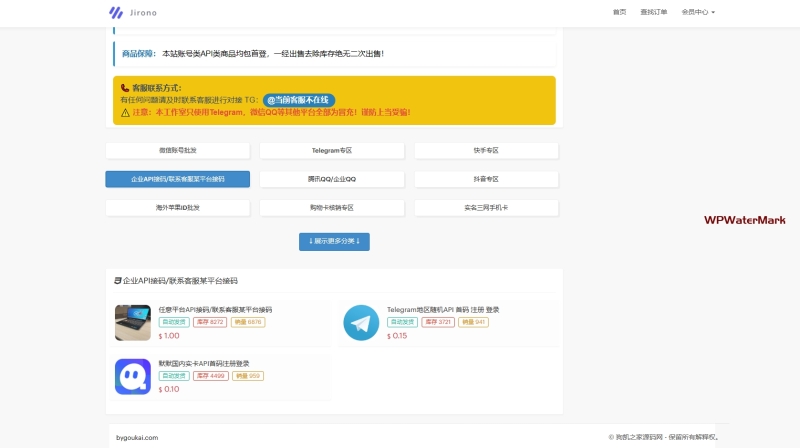Click the $ 1.00 price
Screen dimensions: 800x448
pyautogui.click(x=169, y=336)
